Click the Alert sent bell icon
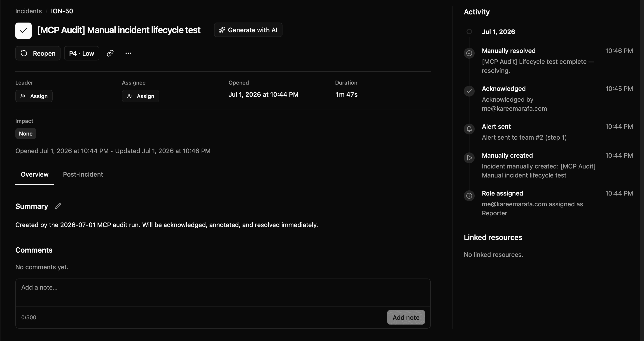Image resolution: width=644 pixels, height=341 pixels. (x=469, y=129)
